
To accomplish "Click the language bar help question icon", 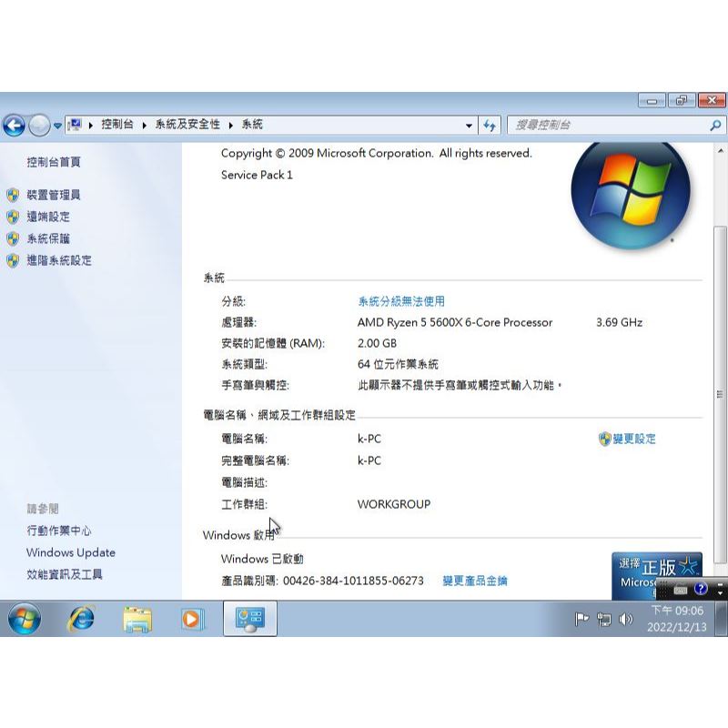I will click(x=701, y=589).
